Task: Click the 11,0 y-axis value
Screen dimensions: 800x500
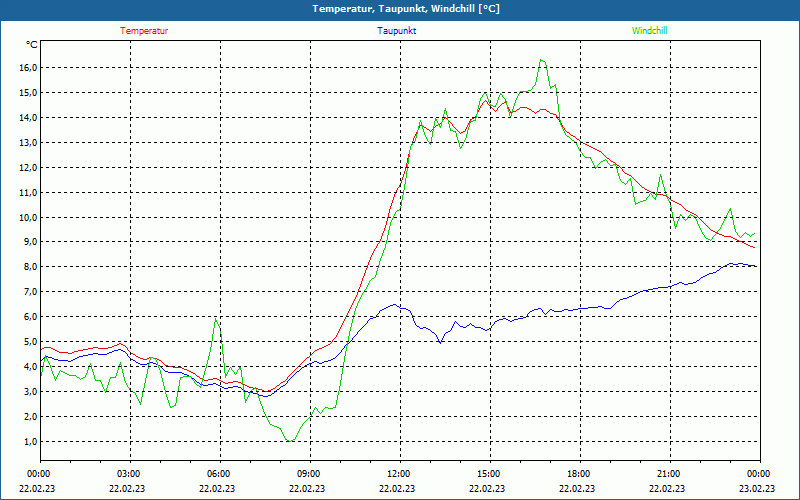Action: [29, 192]
